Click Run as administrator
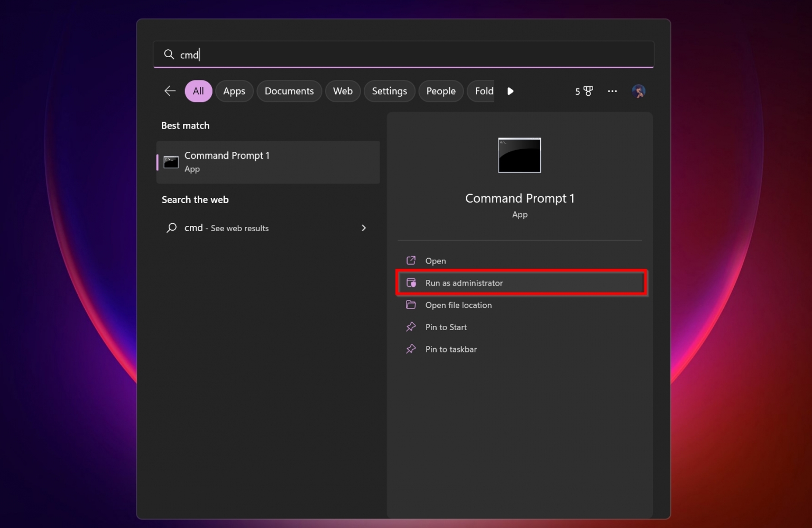The width and height of the screenshot is (812, 528). pos(464,283)
